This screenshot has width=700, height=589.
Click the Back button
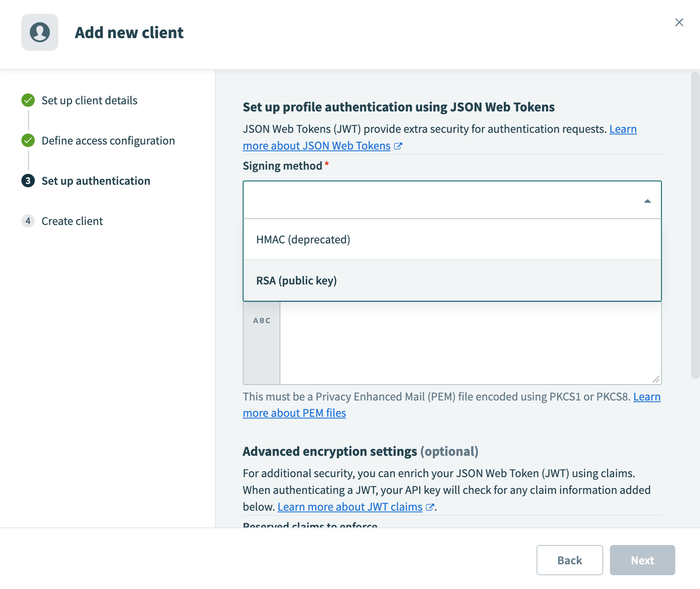(x=569, y=560)
